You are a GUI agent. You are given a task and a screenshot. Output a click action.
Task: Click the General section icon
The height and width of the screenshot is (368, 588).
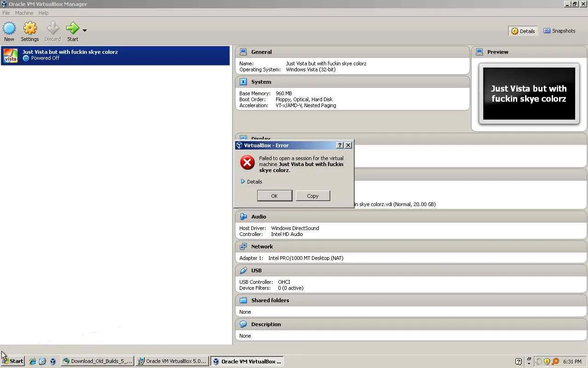coord(243,52)
